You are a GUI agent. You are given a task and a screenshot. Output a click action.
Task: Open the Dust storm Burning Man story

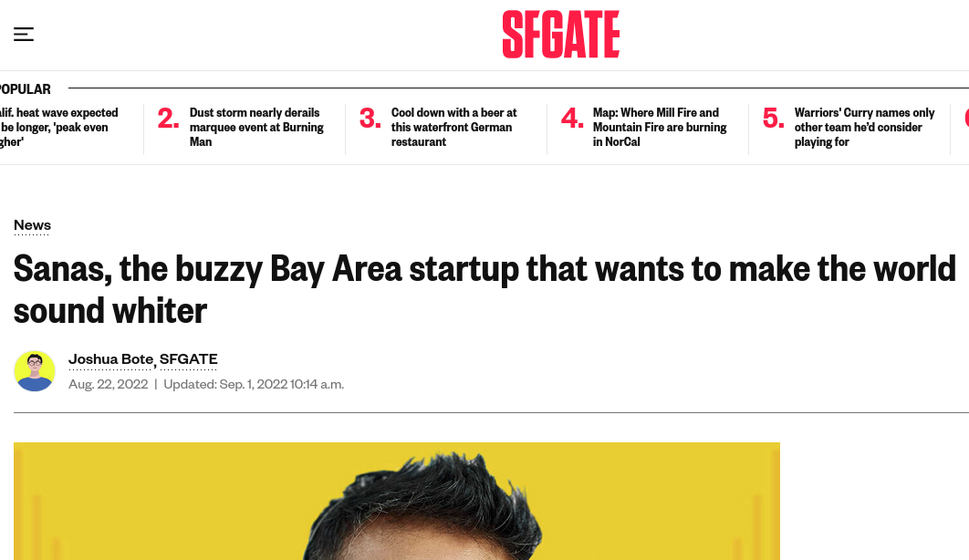[256, 128]
